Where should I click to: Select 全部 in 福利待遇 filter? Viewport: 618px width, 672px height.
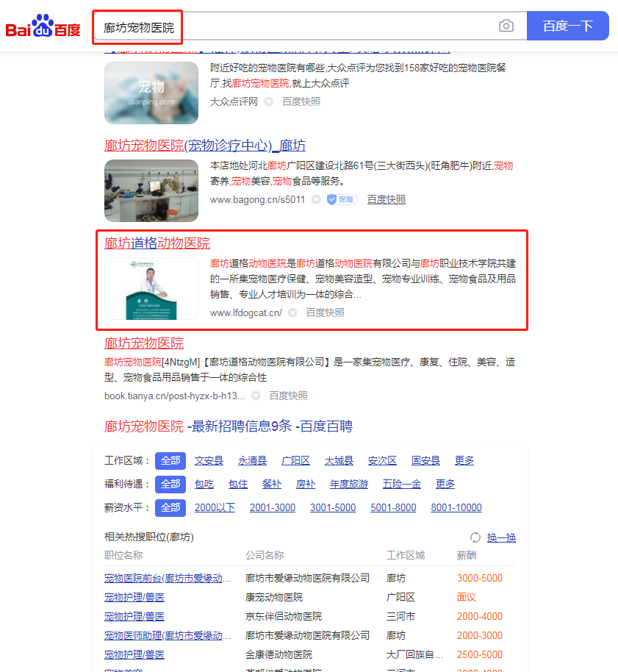pyautogui.click(x=170, y=485)
